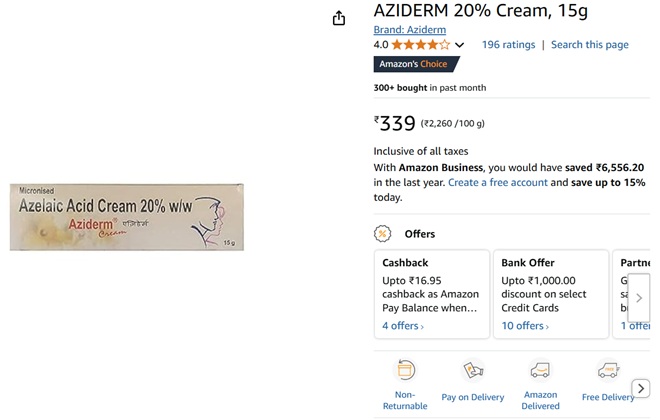Image resolution: width=660 pixels, height=420 pixels.
Task: Open the 4 offers link under Cashback
Action: 403,326
